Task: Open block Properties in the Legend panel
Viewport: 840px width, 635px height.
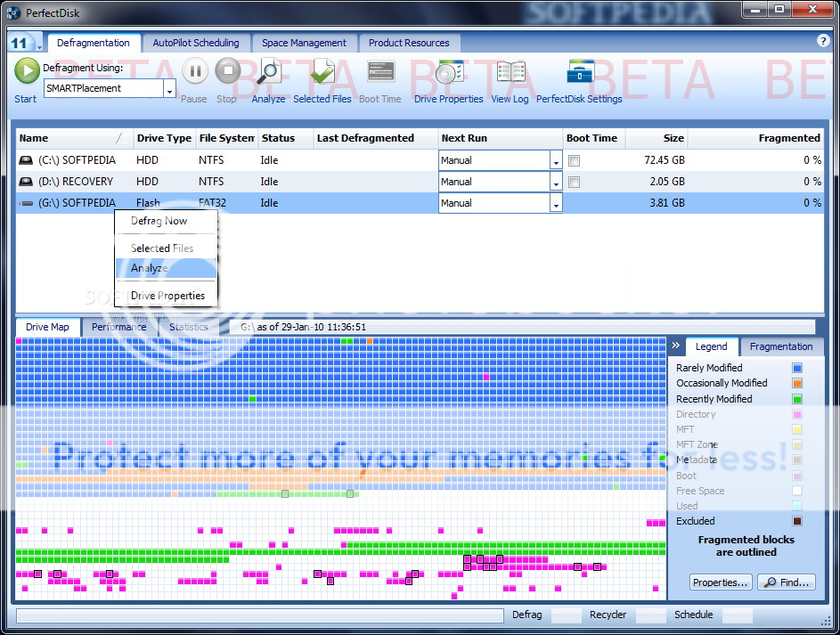Action: (721, 582)
